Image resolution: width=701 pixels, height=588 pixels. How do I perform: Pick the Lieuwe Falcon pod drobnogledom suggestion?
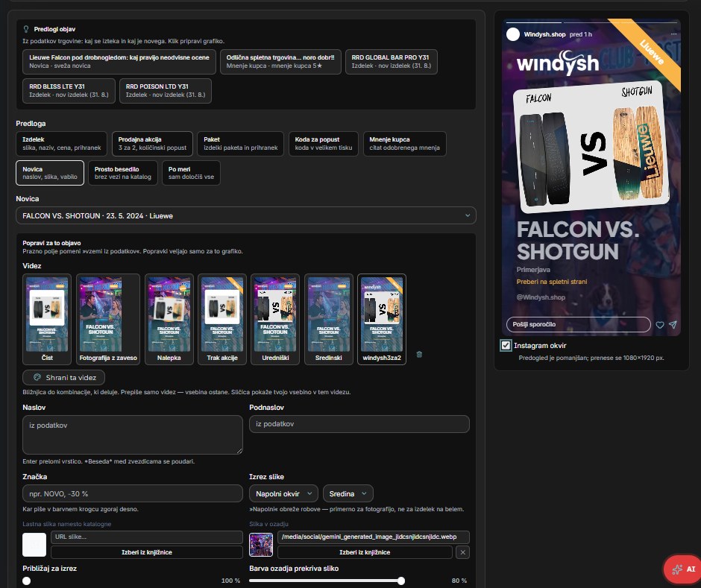[119, 62]
